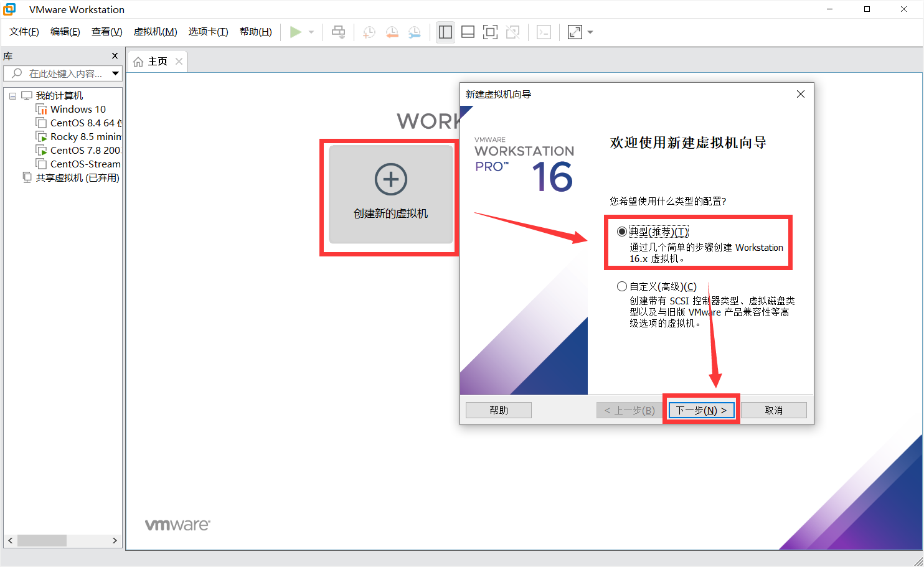Open stretch display dropdown arrow
Screen dimensions: 924x567
tap(590, 32)
